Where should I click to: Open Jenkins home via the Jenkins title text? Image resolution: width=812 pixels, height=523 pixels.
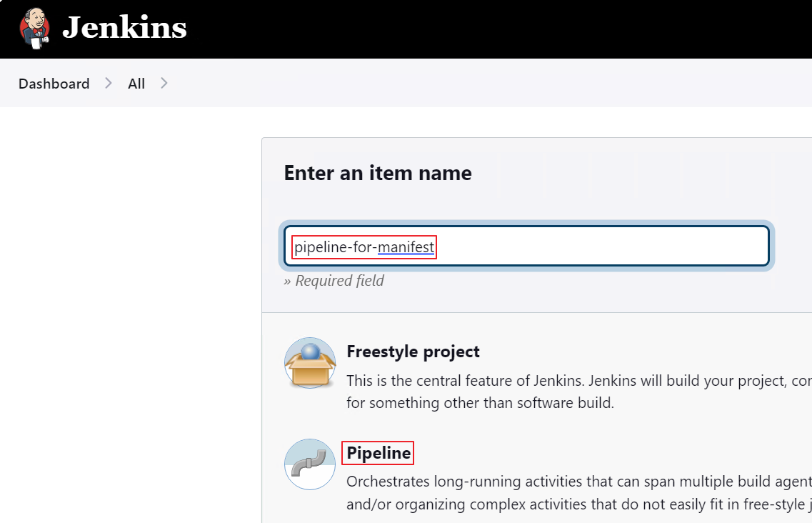click(124, 27)
